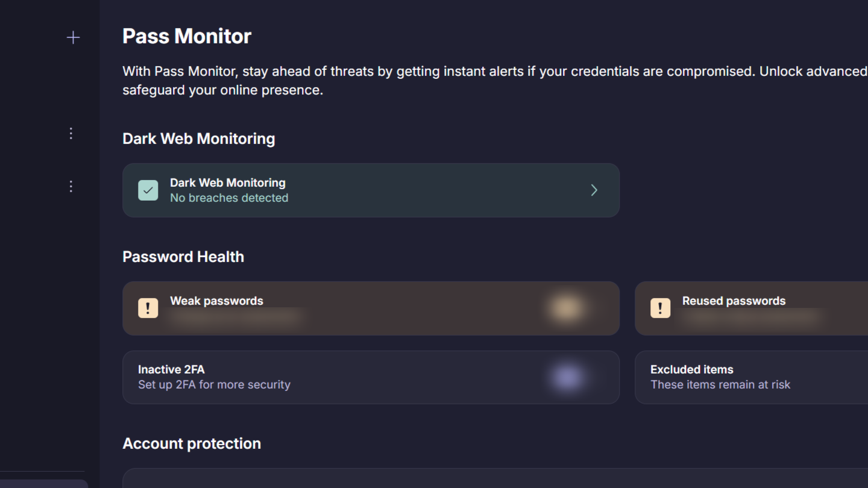This screenshot has width=868, height=488.
Task: Click "Set up 2FA for more security"
Action: (x=214, y=385)
